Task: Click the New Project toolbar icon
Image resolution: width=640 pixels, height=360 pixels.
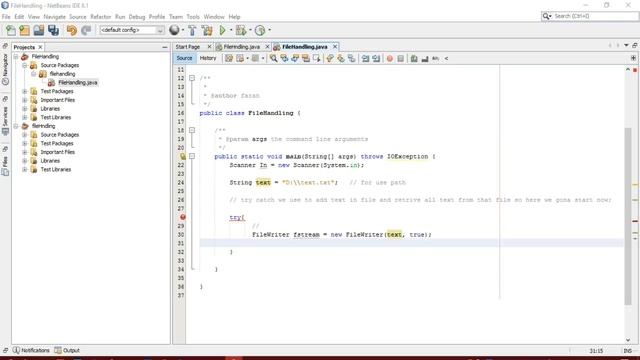Action: [24, 30]
